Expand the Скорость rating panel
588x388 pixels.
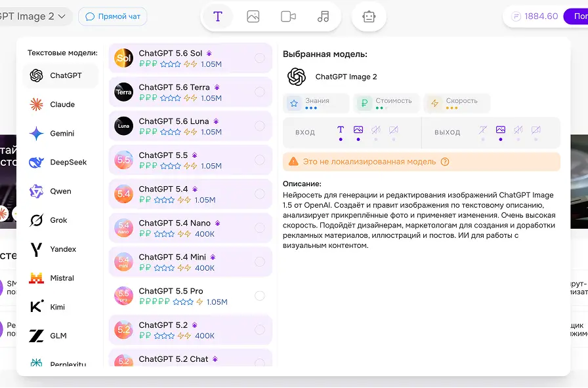pyautogui.click(x=457, y=103)
